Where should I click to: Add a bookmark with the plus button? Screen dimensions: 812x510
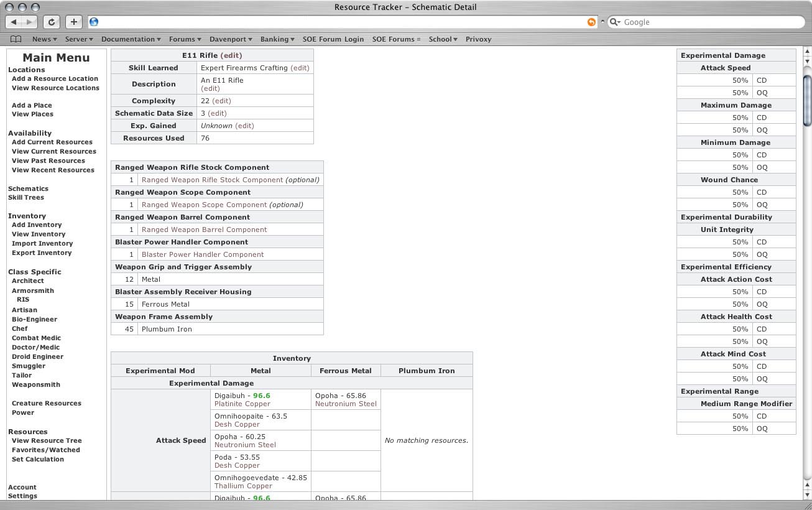pos(73,22)
